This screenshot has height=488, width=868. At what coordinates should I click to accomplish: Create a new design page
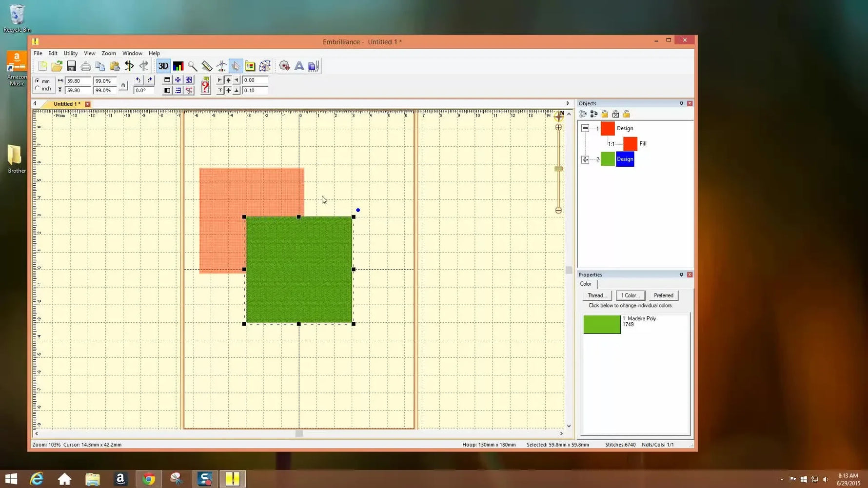pos(42,66)
